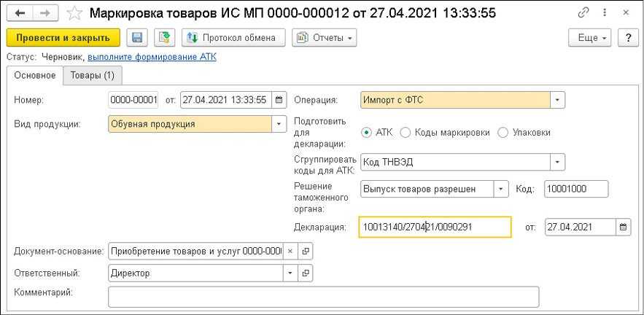Go forward with the right arrow button
Screen dimensions: 644x315
coord(47,14)
